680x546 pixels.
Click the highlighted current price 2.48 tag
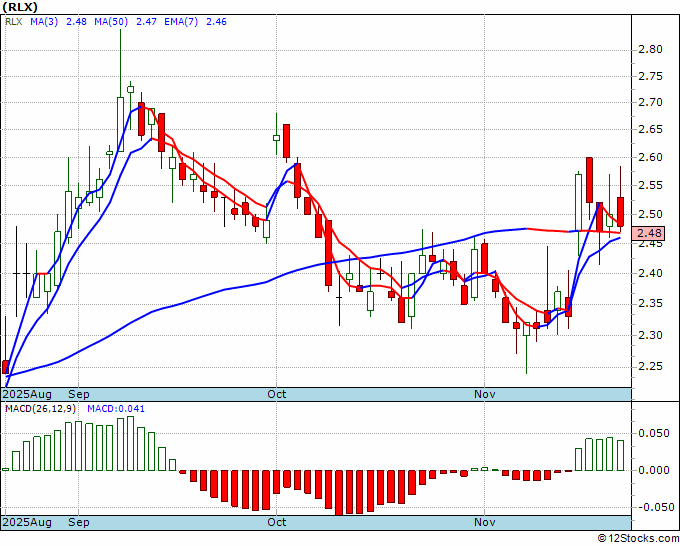(x=648, y=233)
